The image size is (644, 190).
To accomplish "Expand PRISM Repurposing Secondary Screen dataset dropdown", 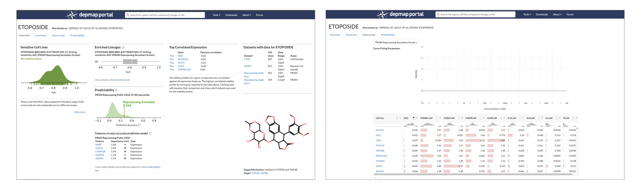I will tap(396, 42).
